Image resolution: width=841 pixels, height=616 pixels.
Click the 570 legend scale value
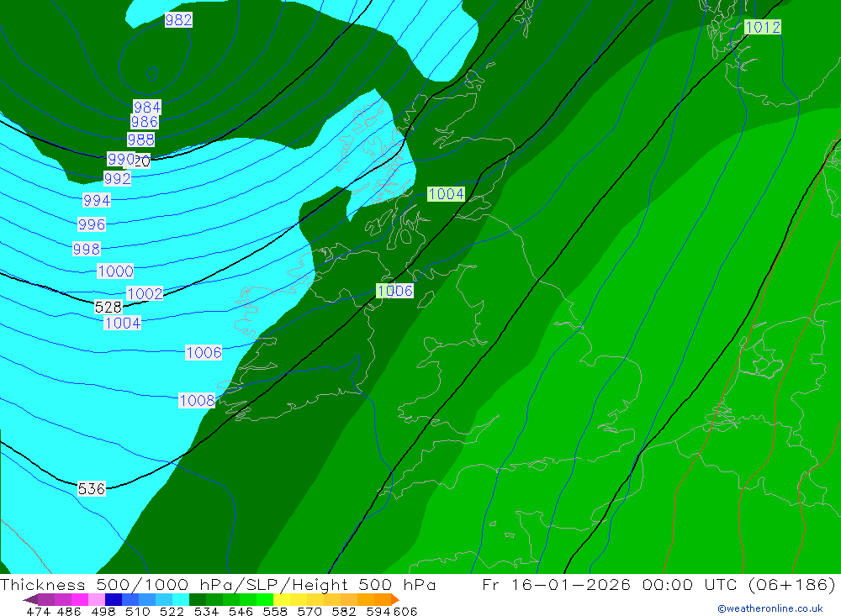(x=309, y=611)
